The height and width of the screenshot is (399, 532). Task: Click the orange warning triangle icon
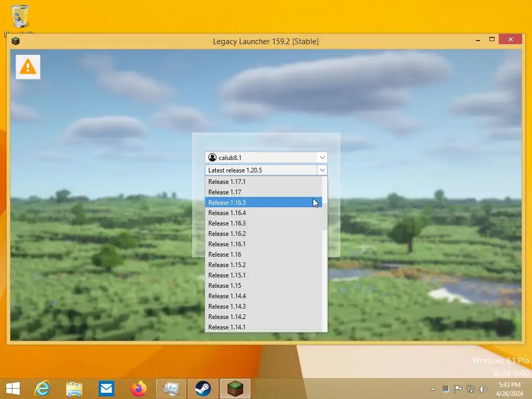click(28, 67)
